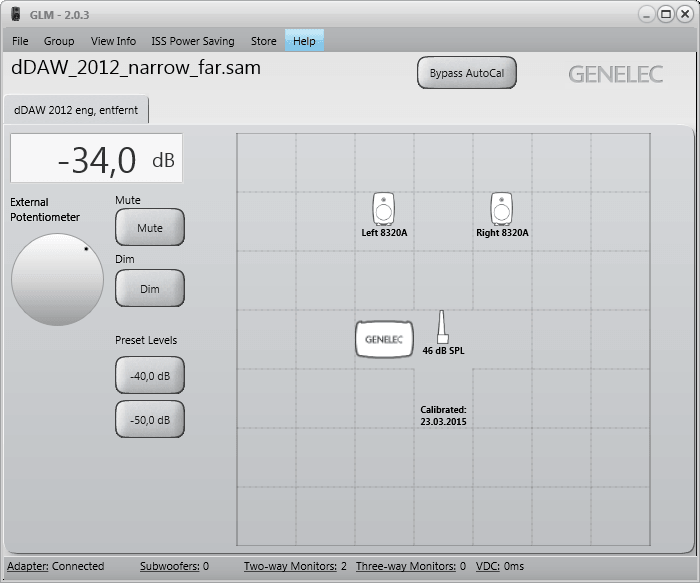Click the Right 8320A label
The image size is (700, 583).
coord(502,233)
